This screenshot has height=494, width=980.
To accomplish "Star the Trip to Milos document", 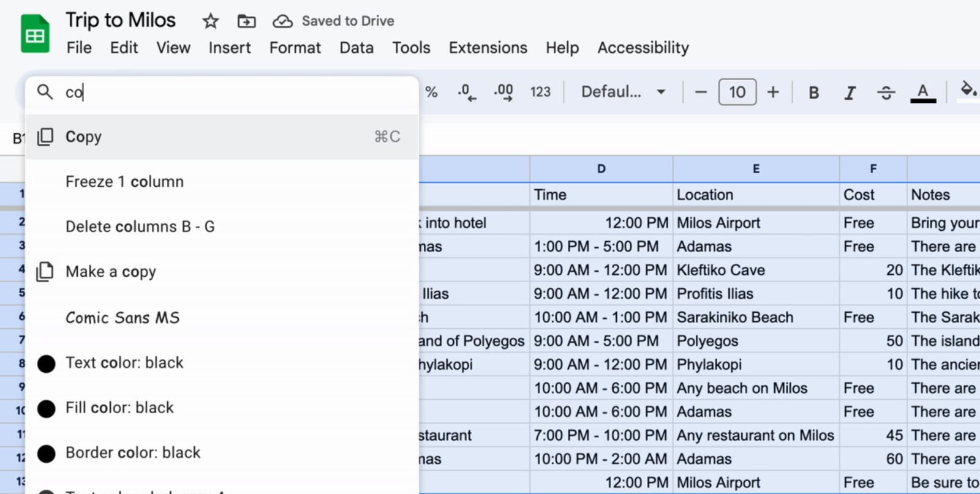I will point(211,21).
